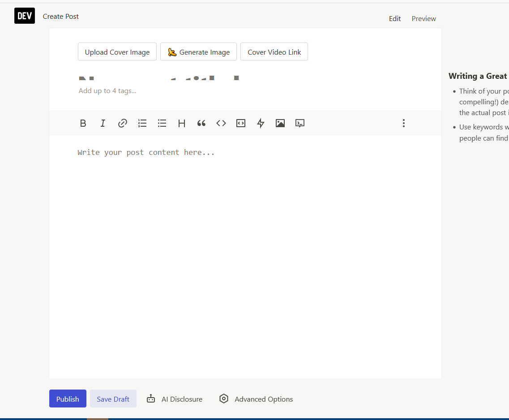Click Upload Cover Image button
This screenshot has width=509, height=420.
coord(117,51)
